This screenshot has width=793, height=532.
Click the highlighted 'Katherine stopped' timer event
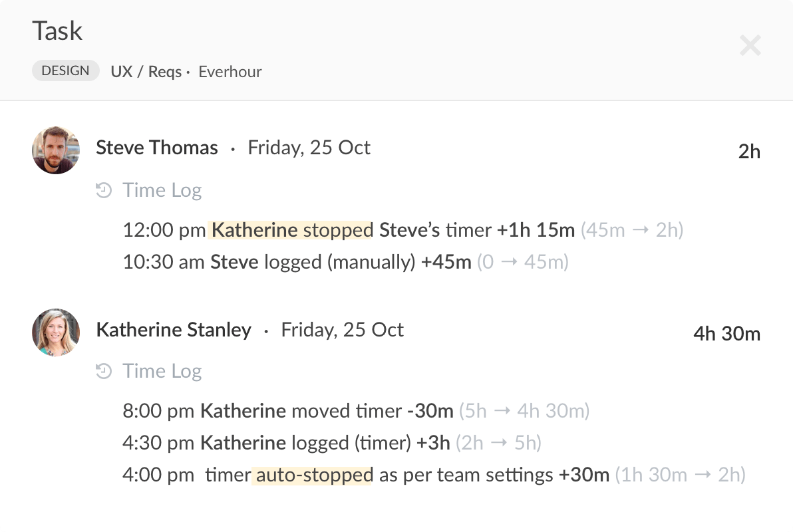click(292, 229)
